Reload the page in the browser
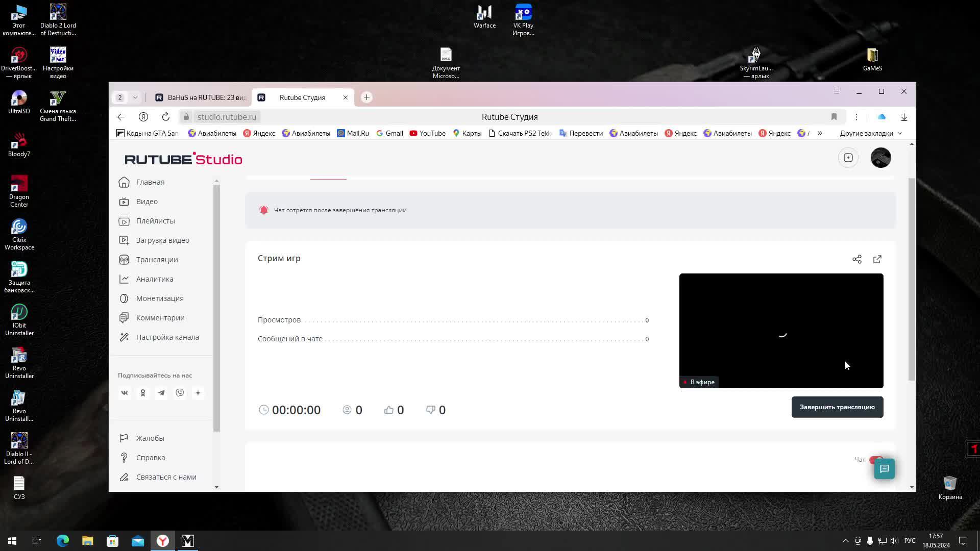 pyautogui.click(x=166, y=117)
